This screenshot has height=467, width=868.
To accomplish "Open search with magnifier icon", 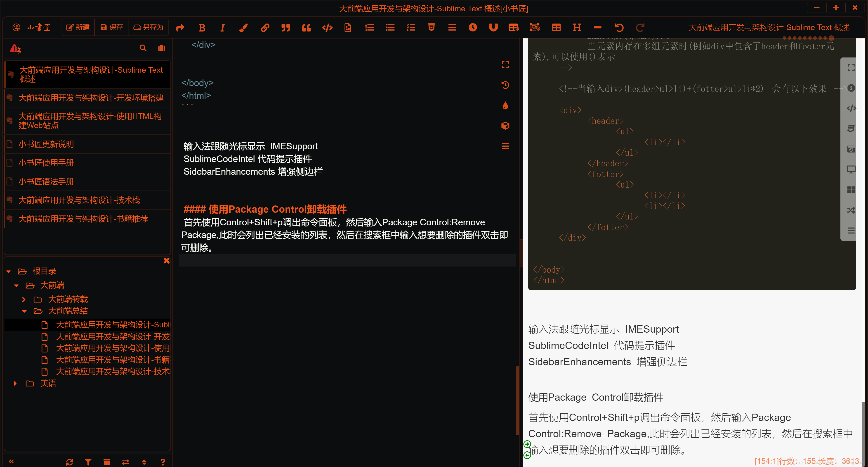I will click(x=143, y=48).
